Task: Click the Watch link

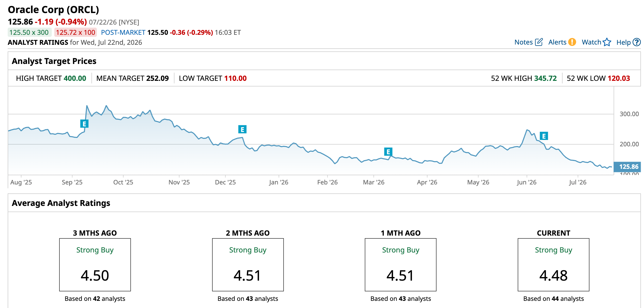Action: click(x=591, y=42)
